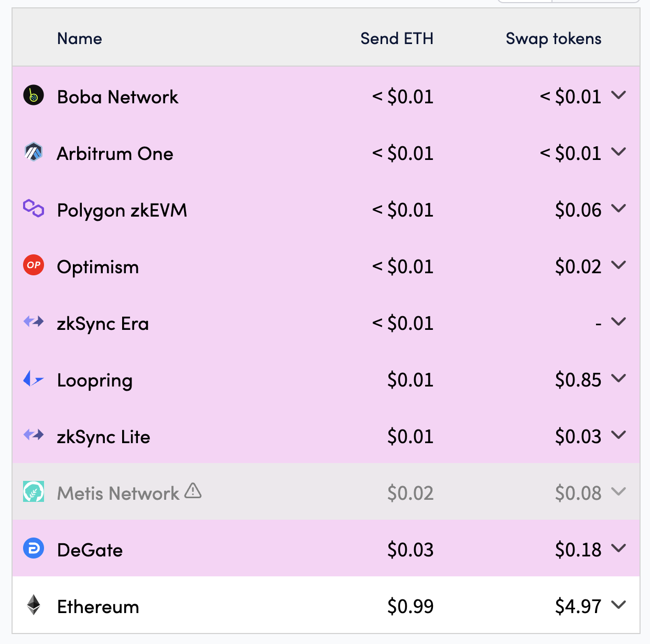Open the DeGate network name

coord(90,550)
